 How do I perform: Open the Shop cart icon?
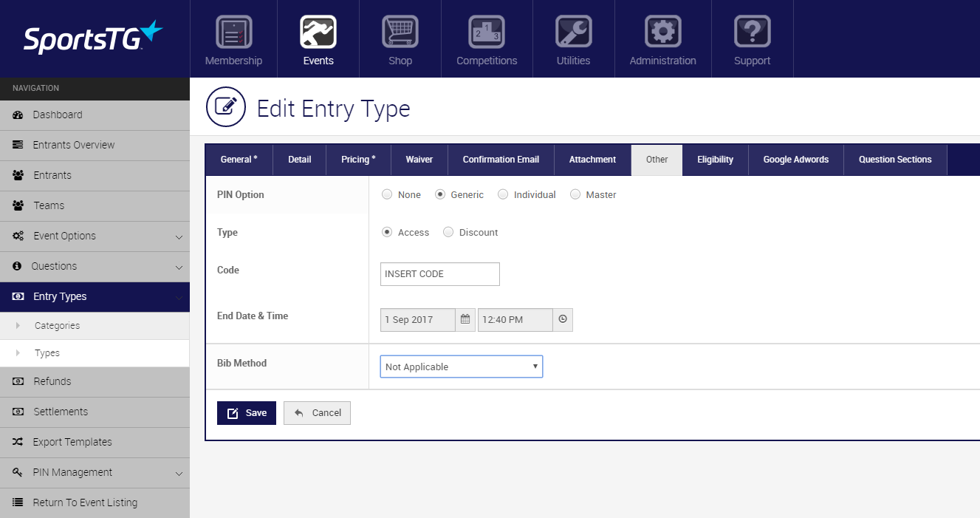click(x=400, y=33)
